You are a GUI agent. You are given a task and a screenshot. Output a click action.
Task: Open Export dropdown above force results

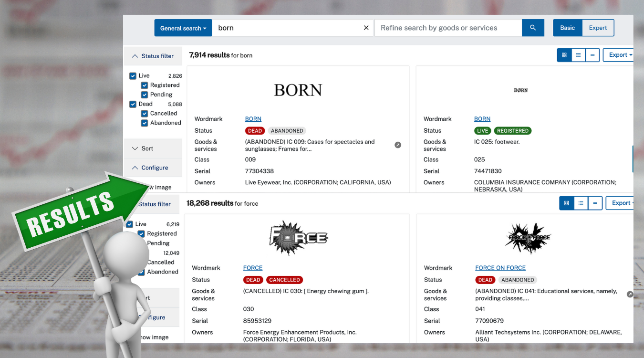pos(620,203)
